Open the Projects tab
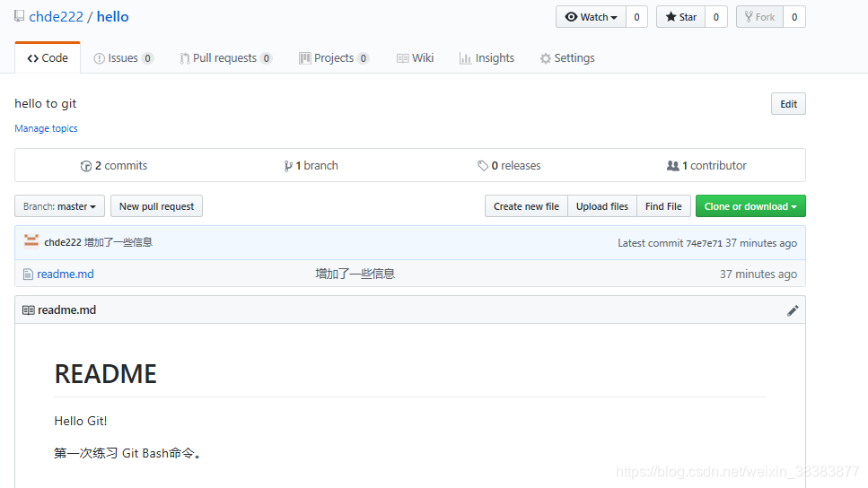Image resolution: width=868 pixels, height=488 pixels. tap(334, 58)
